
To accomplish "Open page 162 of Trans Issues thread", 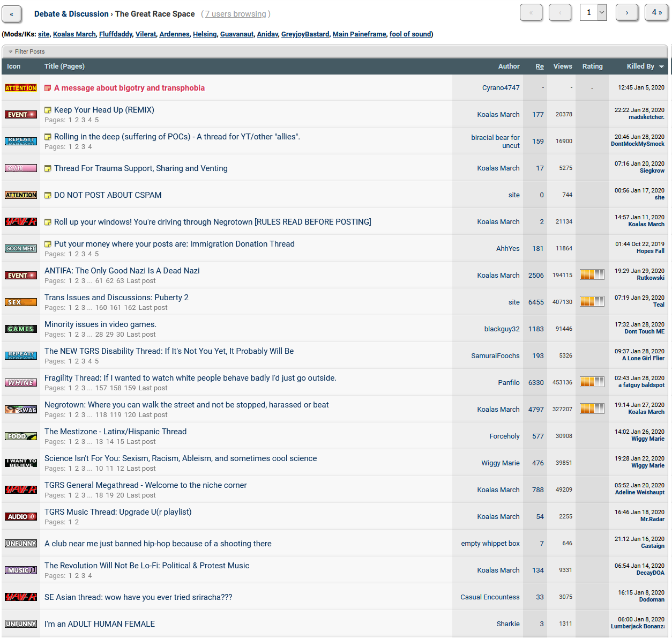I will click(x=130, y=308).
